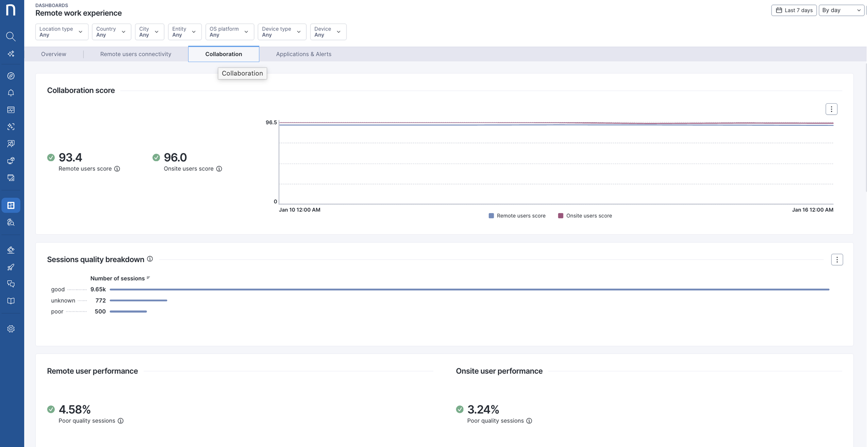Switch to Remote users connectivity tab
Viewport: 868px width, 447px height.
pyautogui.click(x=135, y=54)
